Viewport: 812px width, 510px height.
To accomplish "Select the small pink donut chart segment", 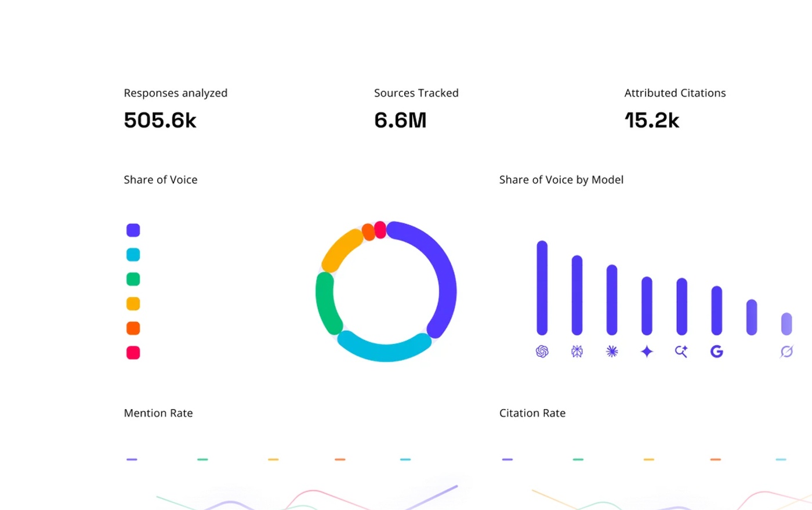I will pyautogui.click(x=380, y=230).
